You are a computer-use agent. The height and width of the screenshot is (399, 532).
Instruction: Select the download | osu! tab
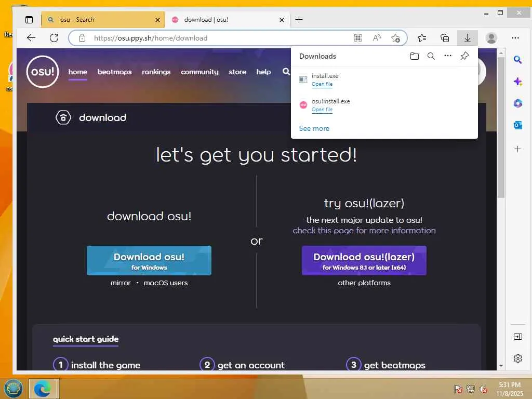click(228, 20)
